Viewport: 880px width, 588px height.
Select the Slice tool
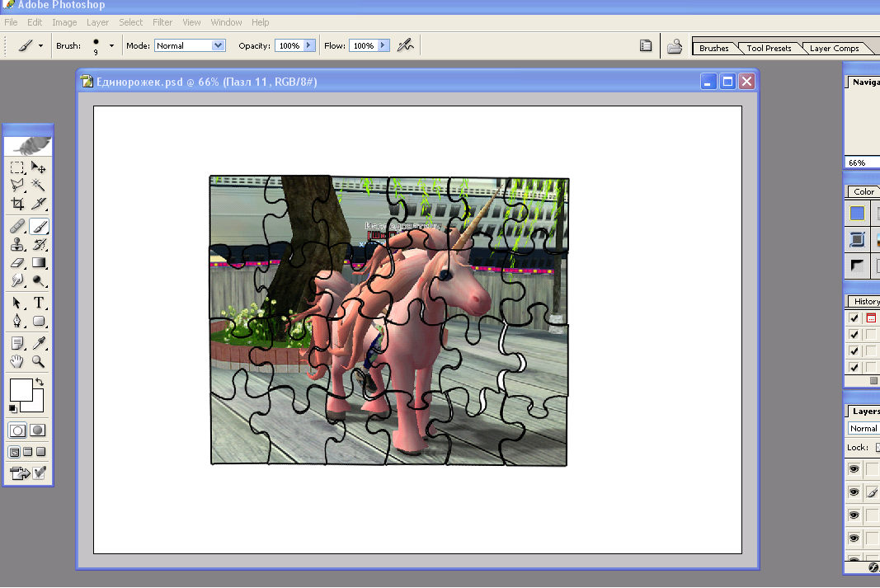click(x=39, y=203)
